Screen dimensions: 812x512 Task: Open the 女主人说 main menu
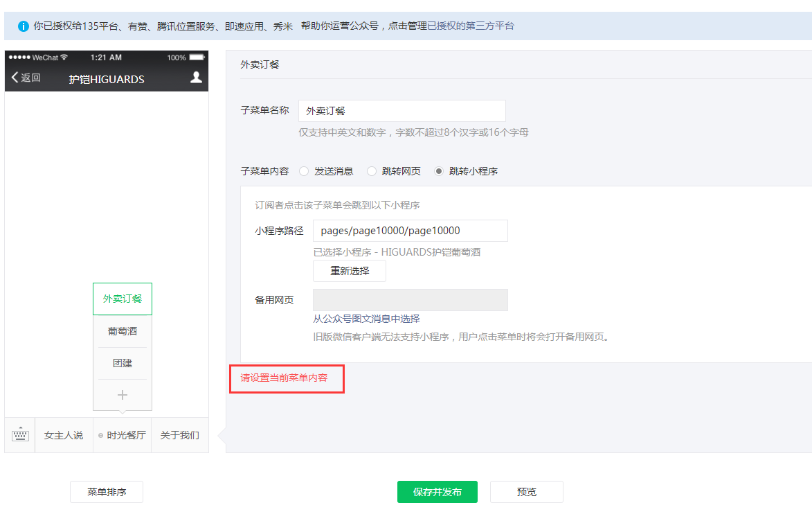coord(64,435)
